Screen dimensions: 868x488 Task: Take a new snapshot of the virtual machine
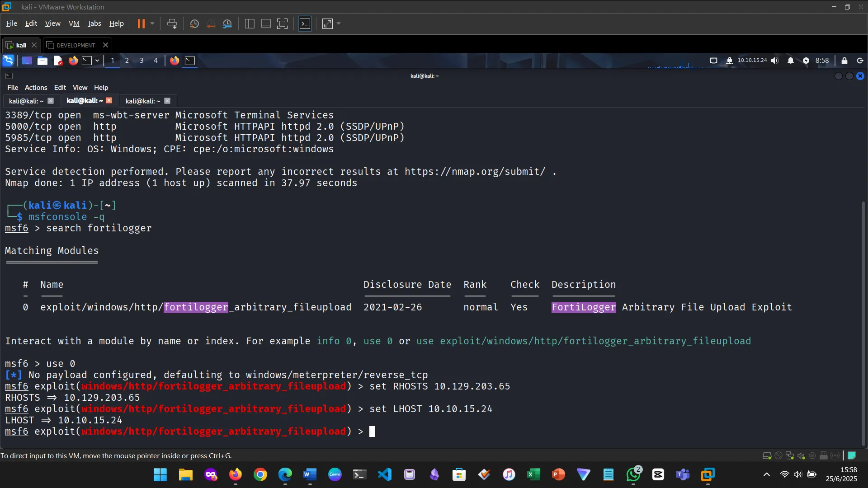tap(194, 23)
